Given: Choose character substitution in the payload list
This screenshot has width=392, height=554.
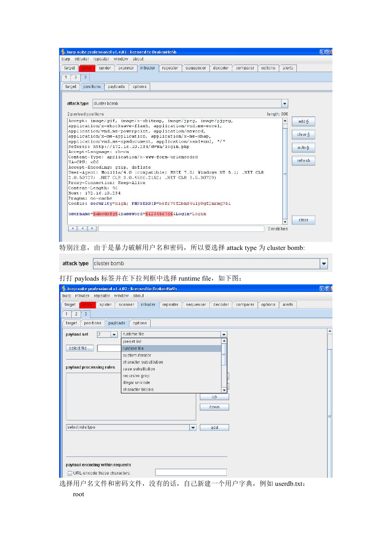Looking at the screenshot, I should 171,362.
